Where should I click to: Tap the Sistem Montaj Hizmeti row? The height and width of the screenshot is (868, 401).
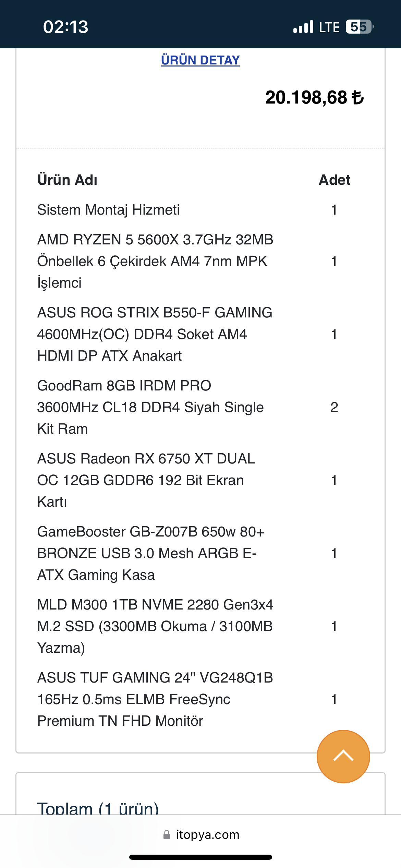pos(108,210)
